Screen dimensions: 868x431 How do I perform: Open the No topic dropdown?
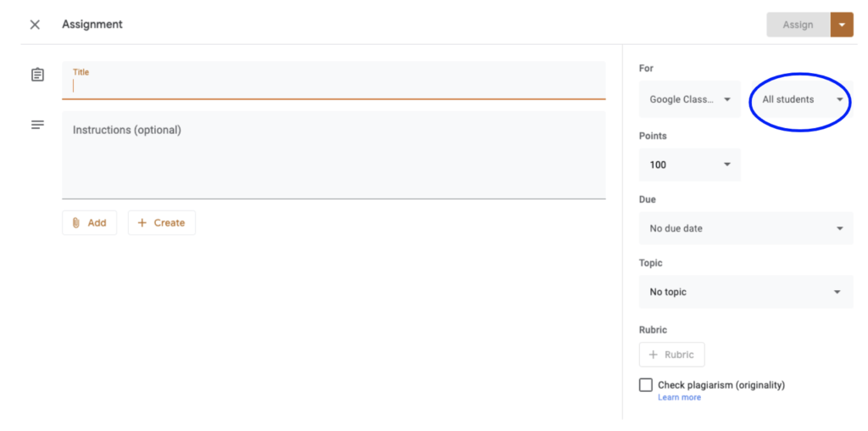[746, 292]
